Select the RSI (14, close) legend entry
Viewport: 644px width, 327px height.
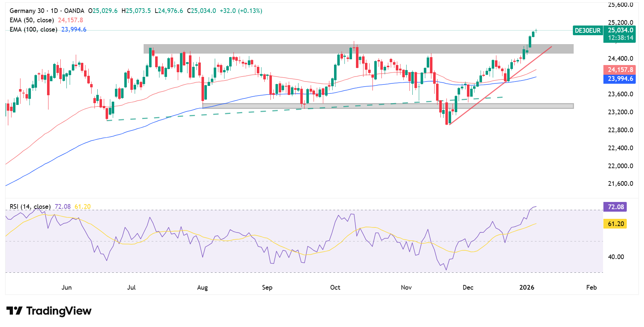(x=30, y=207)
